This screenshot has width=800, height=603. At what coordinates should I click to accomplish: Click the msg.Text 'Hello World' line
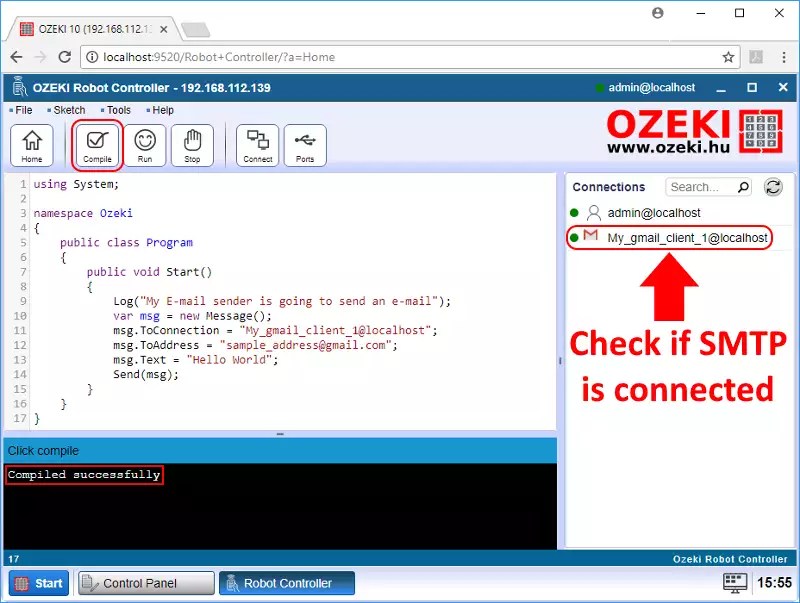click(x=195, y=360)
